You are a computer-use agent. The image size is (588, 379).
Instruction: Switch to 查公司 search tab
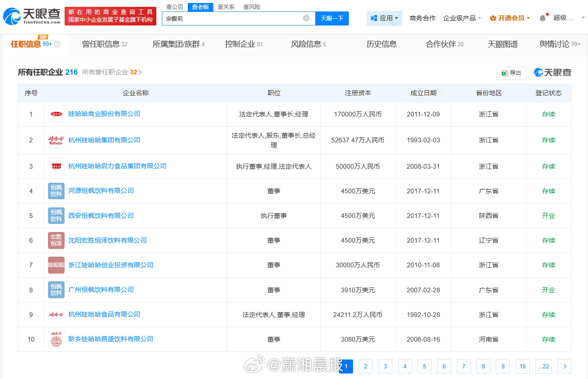[x=175, y=7]
